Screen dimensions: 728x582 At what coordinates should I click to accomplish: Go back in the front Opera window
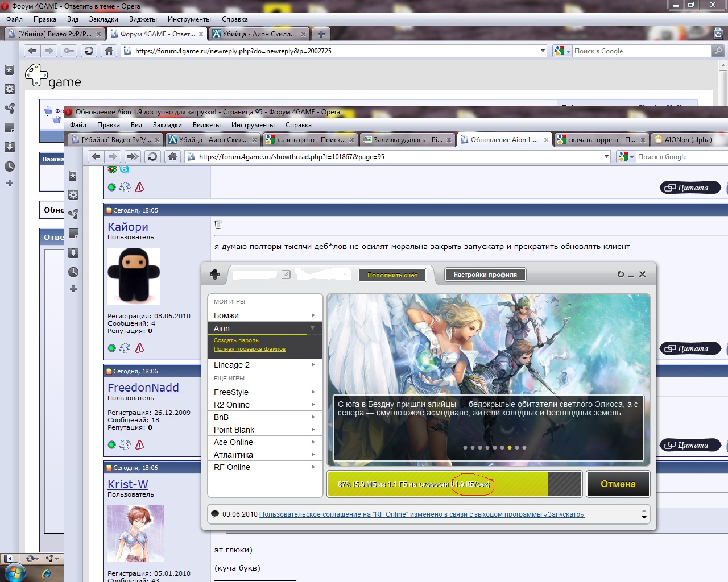(x=96, y=156)
